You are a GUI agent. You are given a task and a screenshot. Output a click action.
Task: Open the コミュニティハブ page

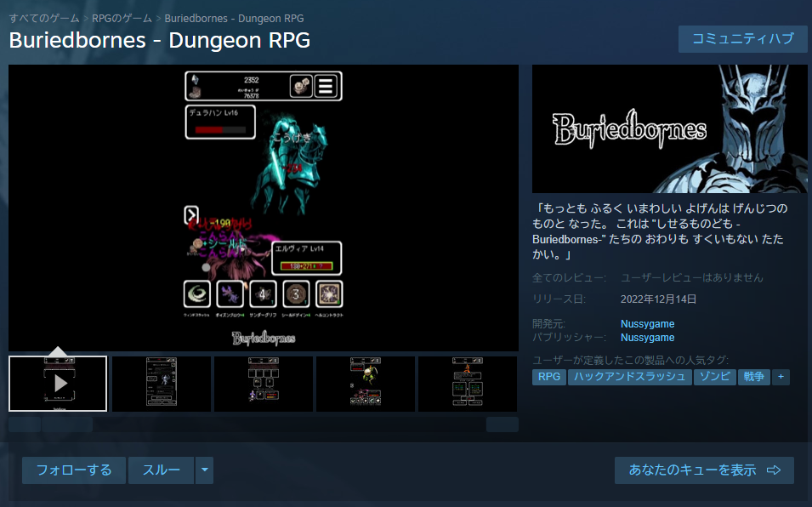pos(742,39)
